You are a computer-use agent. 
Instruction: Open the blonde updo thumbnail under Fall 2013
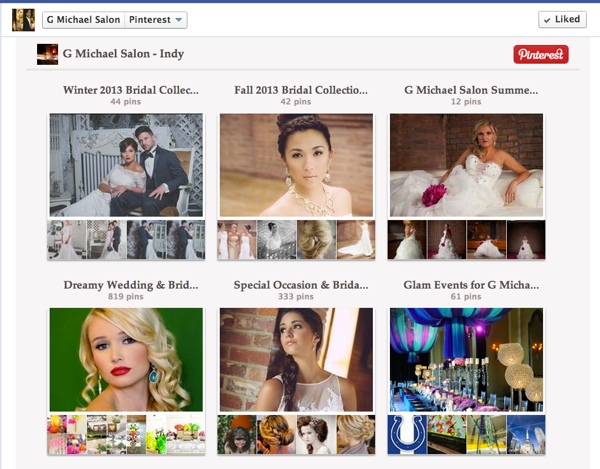point(316,240)
